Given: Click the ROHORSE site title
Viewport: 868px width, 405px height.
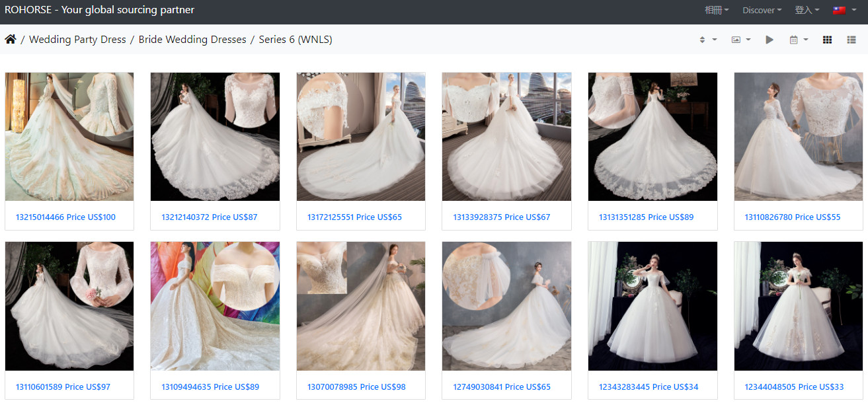Looking at the screenshot, I should (x=99, y=10).
